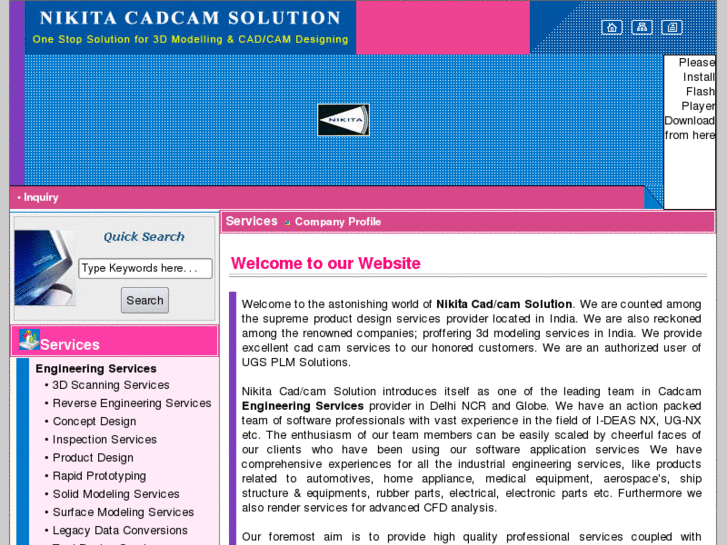727x545 pixels.
Task: Click the Nikita logo image in banner
Action: (x=343, y=120)
